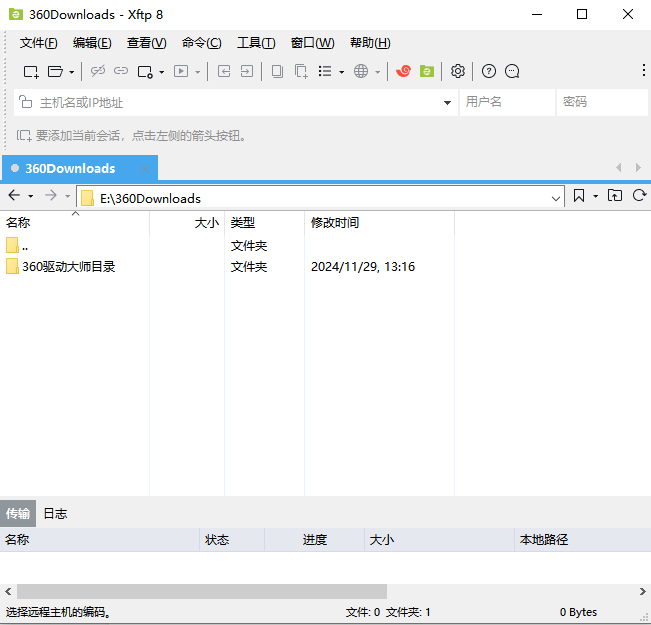
Task: Expand the Open Session dropdown arrow
Action: (x=71, y=72)
